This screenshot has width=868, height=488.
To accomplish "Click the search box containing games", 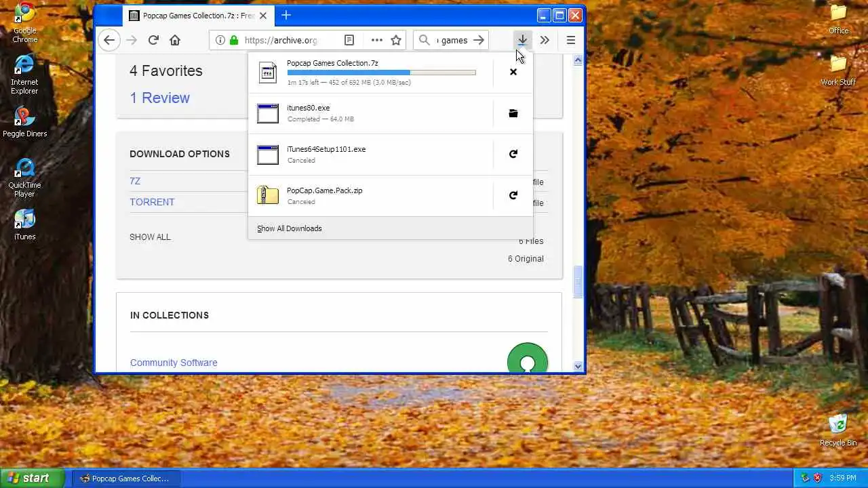I will [452, 40].
